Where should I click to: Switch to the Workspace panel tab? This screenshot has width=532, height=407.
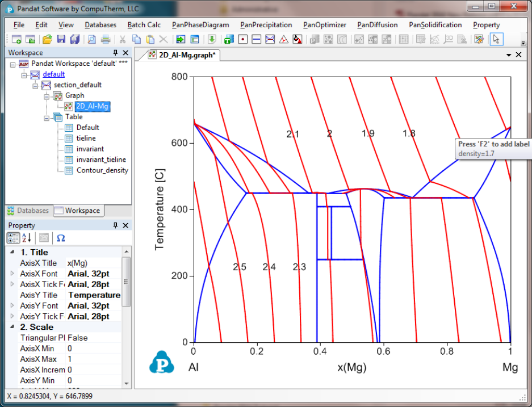pos(78,211)
